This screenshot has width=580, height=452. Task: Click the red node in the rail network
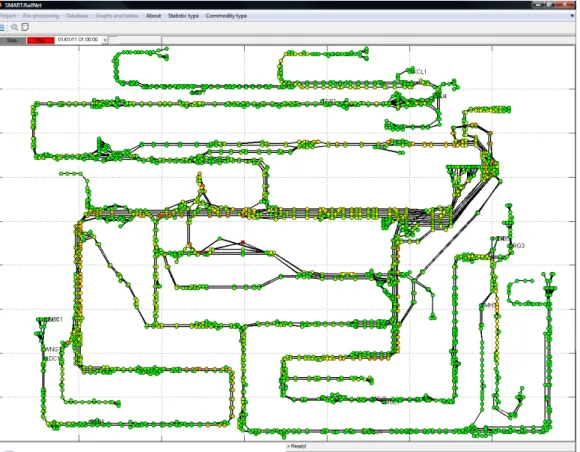pos(243,242)
